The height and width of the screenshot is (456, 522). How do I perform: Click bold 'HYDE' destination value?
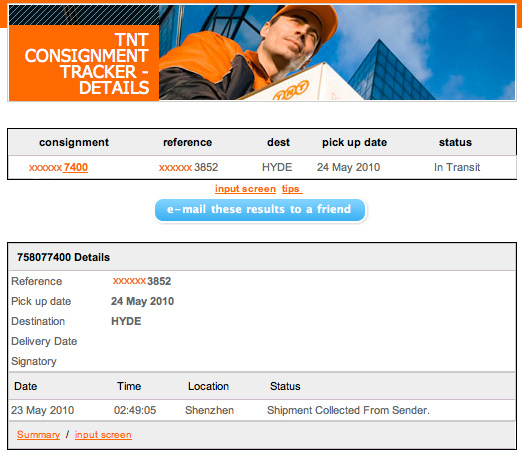click(x=126, y=321)
